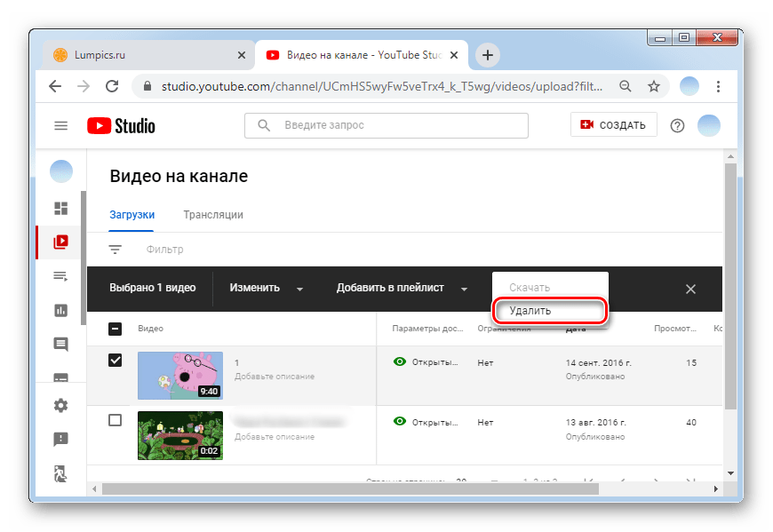Open the Dashboard icon in sidebar
This screenshot has height=532, width=773.
point(60,209)
